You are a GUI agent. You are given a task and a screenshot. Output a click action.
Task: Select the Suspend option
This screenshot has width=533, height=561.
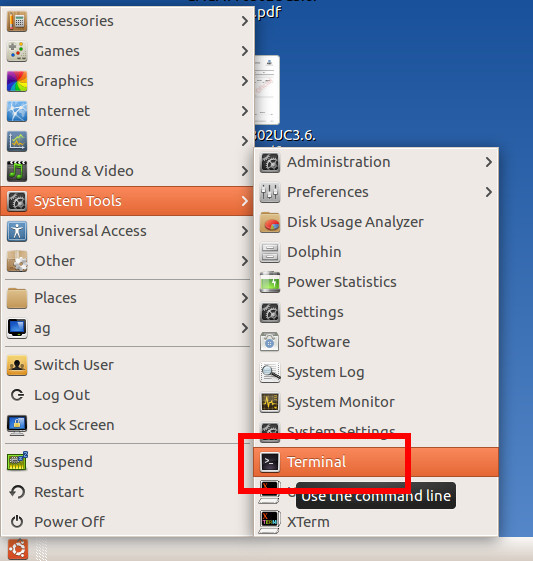tap(127, 462)
